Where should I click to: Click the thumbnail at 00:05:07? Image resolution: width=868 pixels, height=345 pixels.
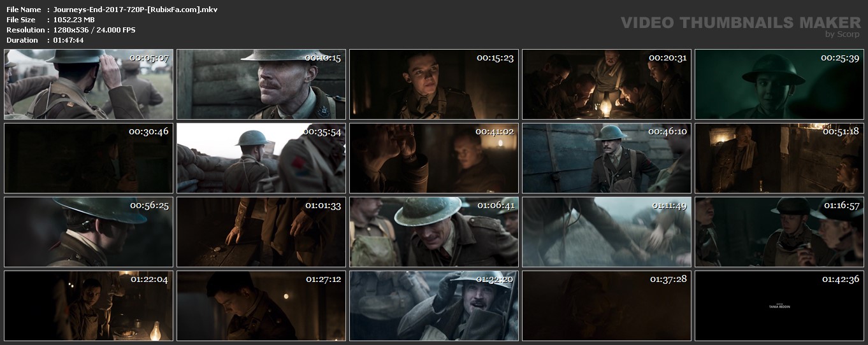click(89, 85)
